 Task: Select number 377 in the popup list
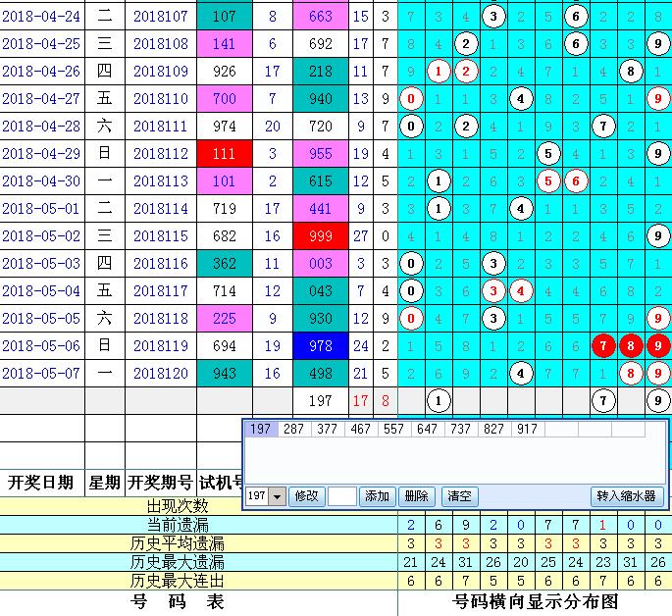click(x=328, y=429)
